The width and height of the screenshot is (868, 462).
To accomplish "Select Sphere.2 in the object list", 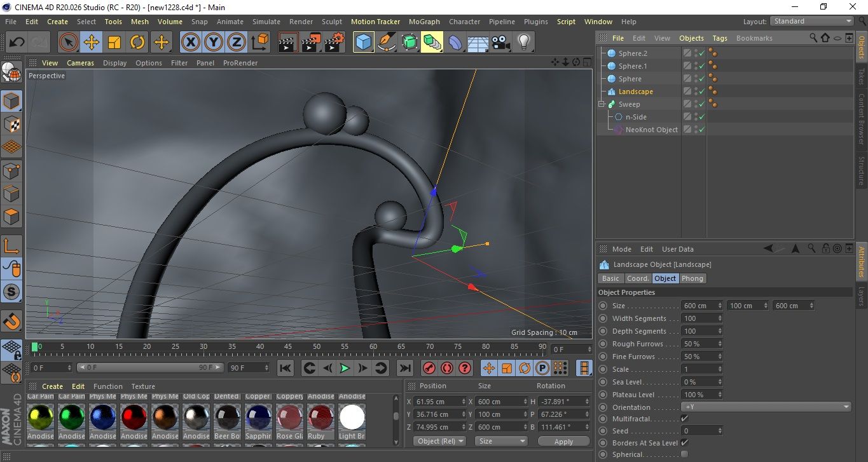I will click(x=633, y=53).
